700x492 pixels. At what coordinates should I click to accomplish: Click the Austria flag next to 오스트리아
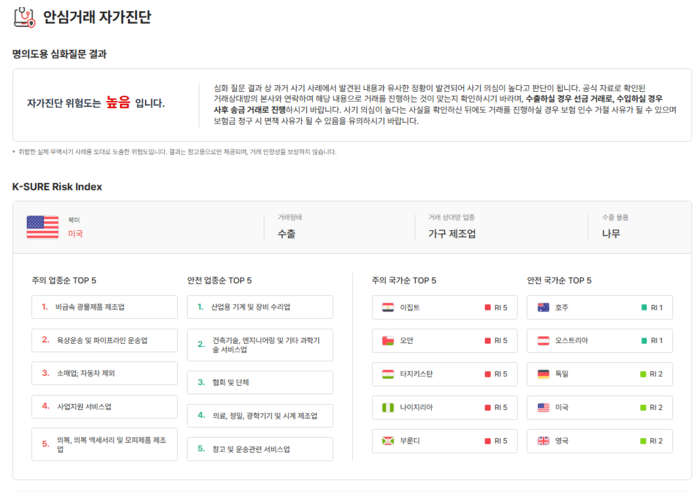tap(544, 341)
